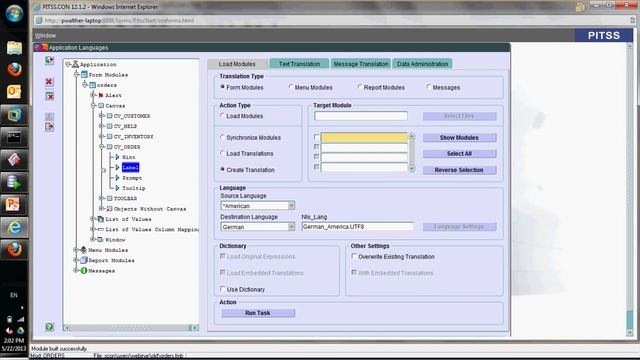Click the Prompt arrow icon
Viewport: 640px width, 360px height.
click(x=118, y=178)
